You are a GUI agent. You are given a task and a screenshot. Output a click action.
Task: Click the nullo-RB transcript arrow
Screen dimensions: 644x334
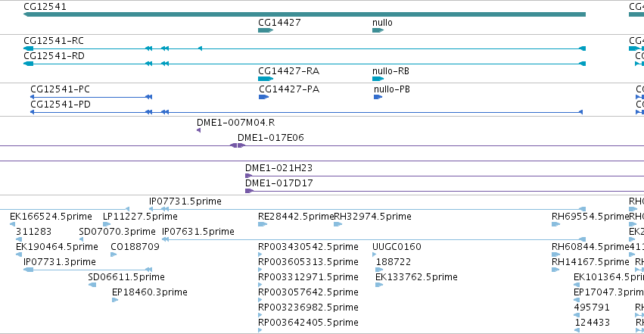[378, 79]
